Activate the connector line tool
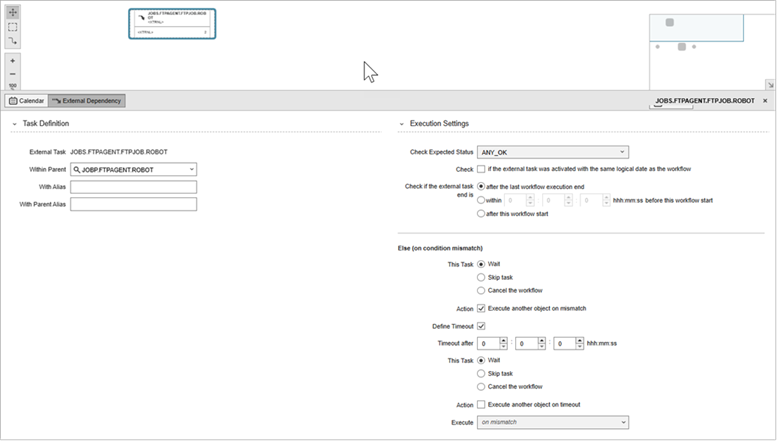 [12, 41]
